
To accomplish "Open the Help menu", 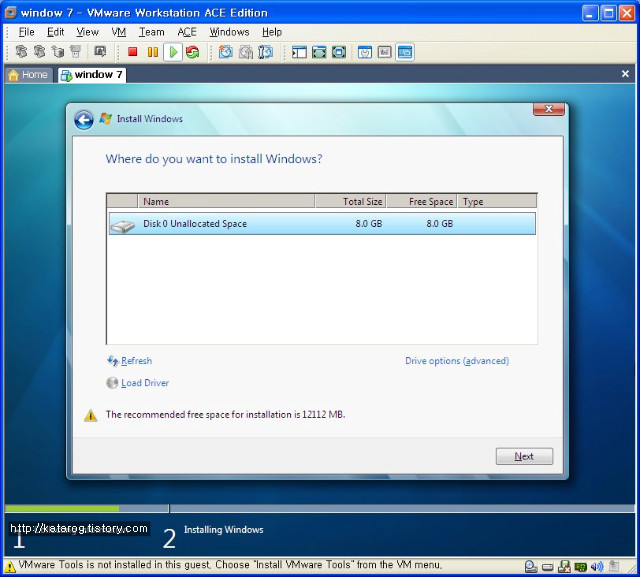I will click(272, 32).
